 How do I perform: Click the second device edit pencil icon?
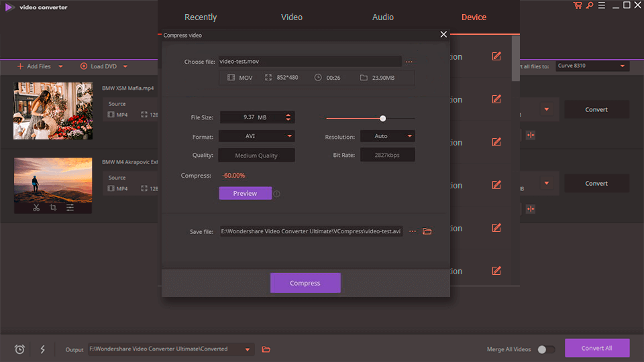(x=496, y=99)
